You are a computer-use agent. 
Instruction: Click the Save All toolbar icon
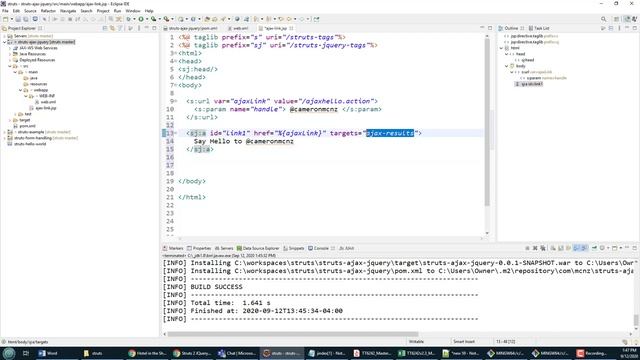[x=26, y=19]
